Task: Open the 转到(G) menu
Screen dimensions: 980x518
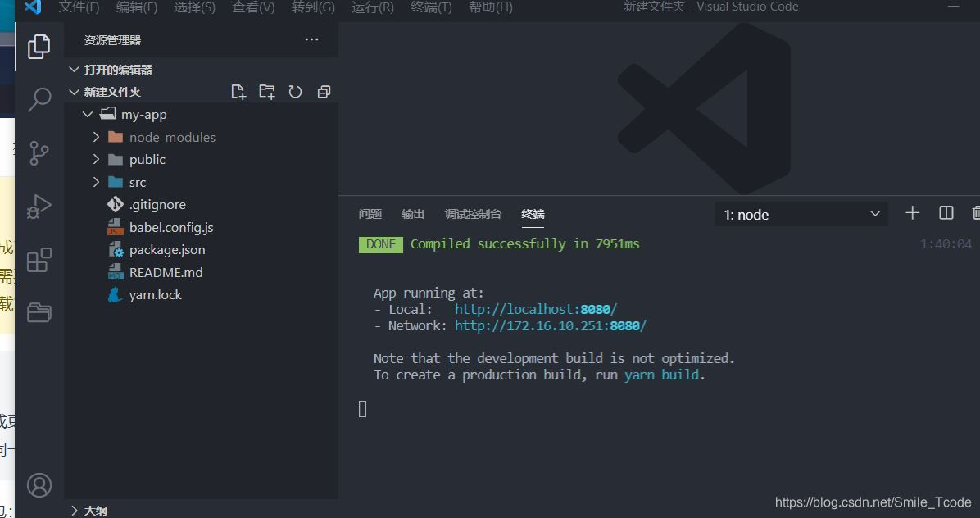Action: [313, 7]
